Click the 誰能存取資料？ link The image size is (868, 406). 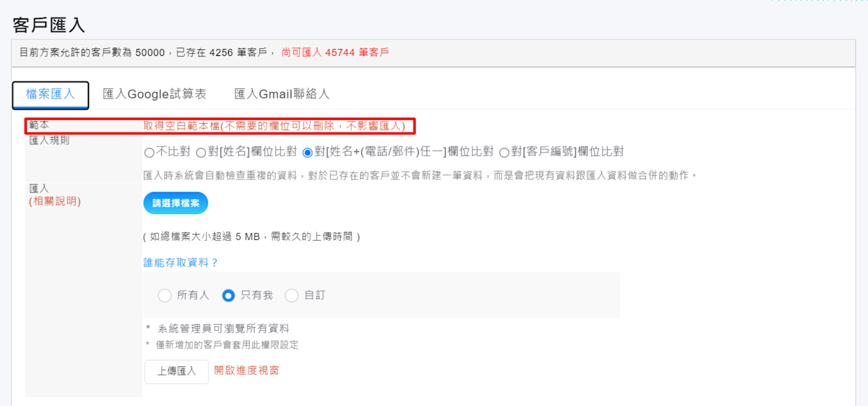click(x=180, y=263)
